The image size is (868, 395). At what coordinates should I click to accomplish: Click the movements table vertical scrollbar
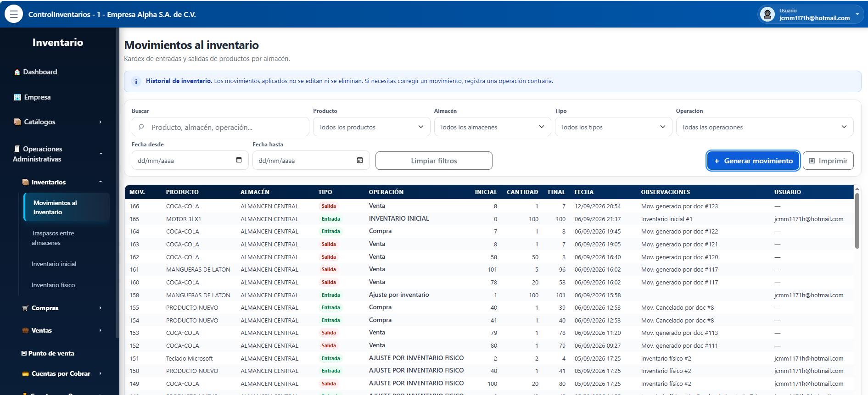coord(857,221)
